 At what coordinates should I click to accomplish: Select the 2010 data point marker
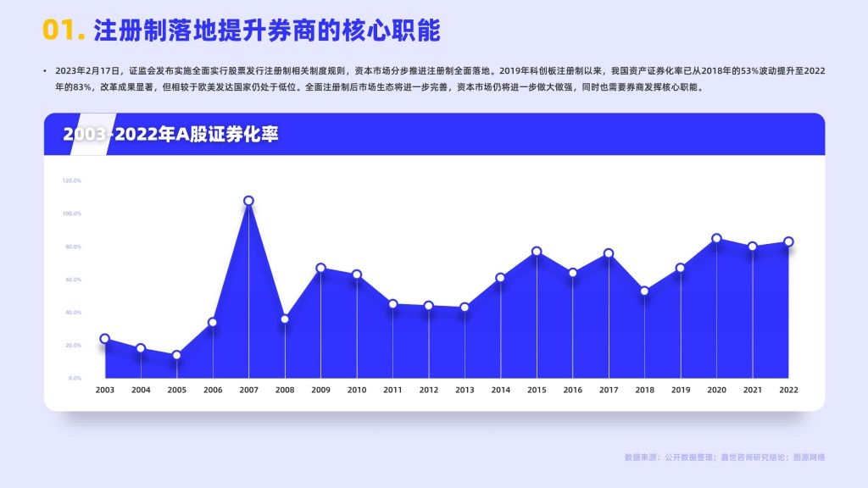point(357,274)
